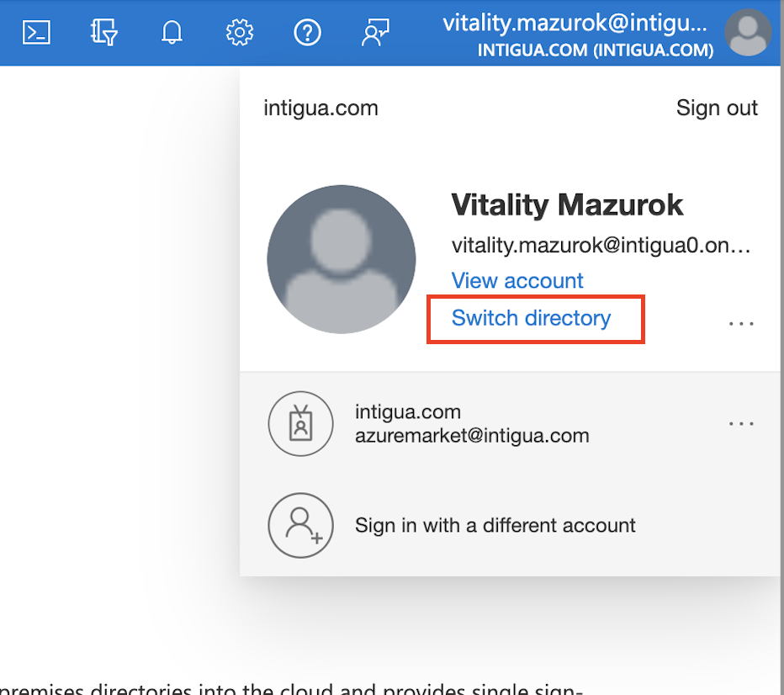Open portal settings gear icon

click(240, 33)
